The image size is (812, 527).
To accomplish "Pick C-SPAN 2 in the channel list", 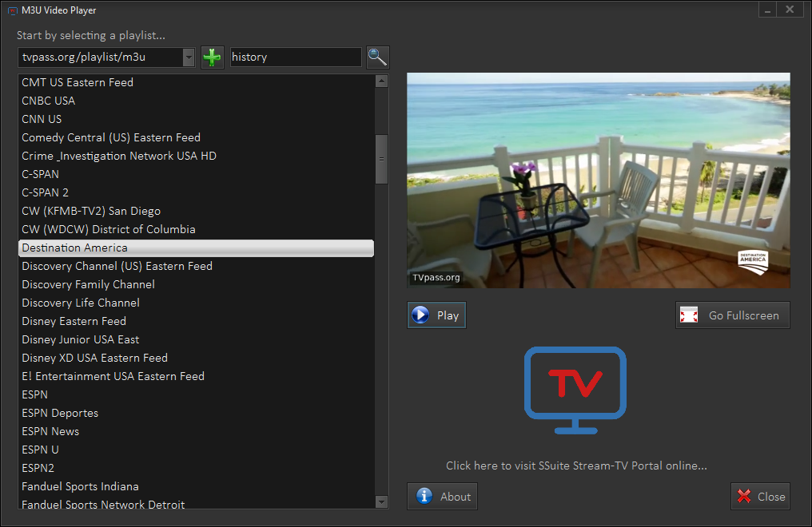I will coord(46,192).
